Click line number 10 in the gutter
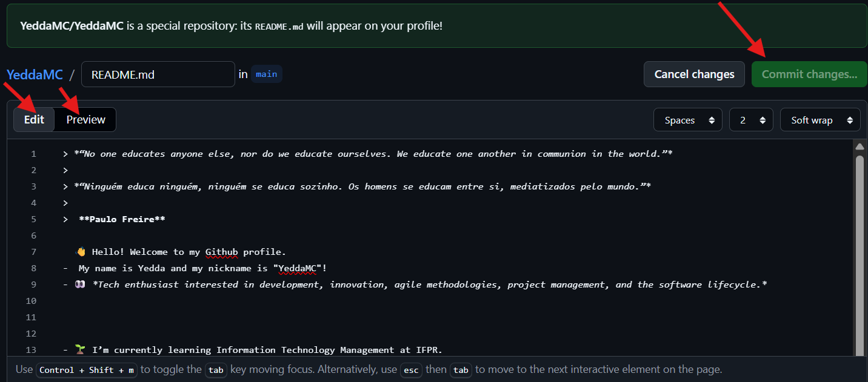Image resolution: width=868 pixels, height=382 pixels. click(31, 301)
